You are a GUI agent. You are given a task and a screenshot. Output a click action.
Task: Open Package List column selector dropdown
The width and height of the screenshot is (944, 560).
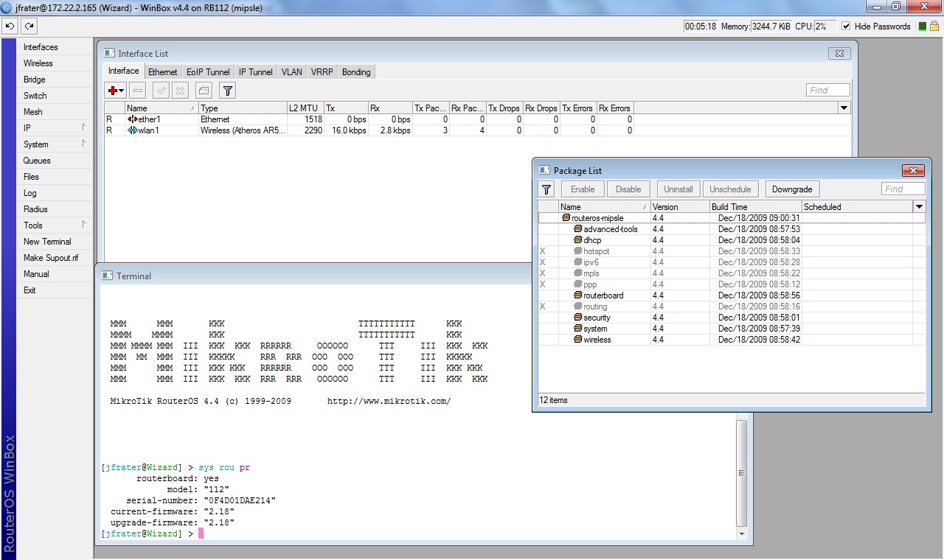919,207
